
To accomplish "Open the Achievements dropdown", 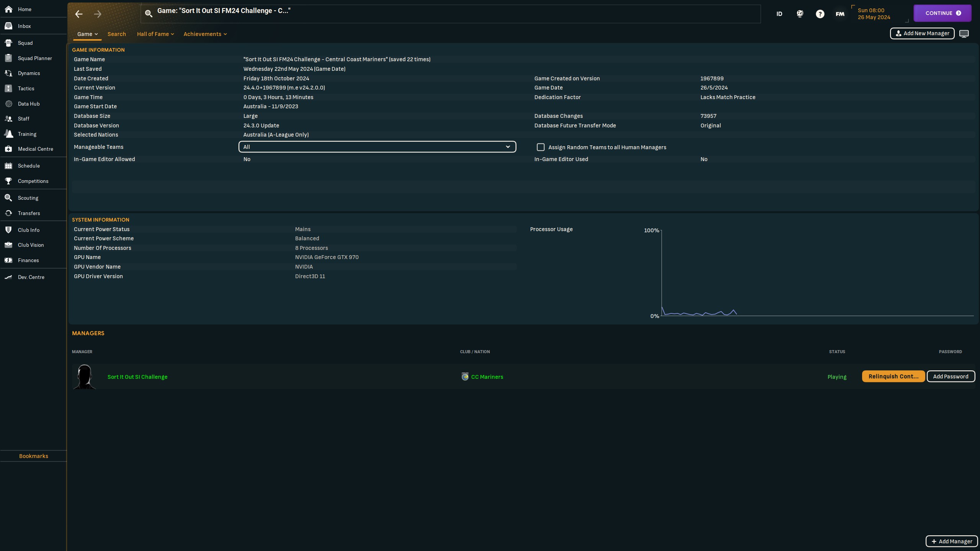I will [205, 34].
